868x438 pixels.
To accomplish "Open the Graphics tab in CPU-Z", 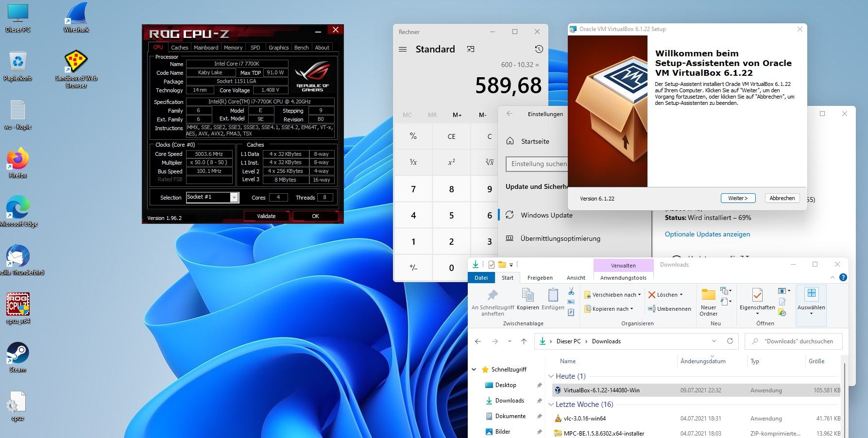I will [x=278, y=48].
